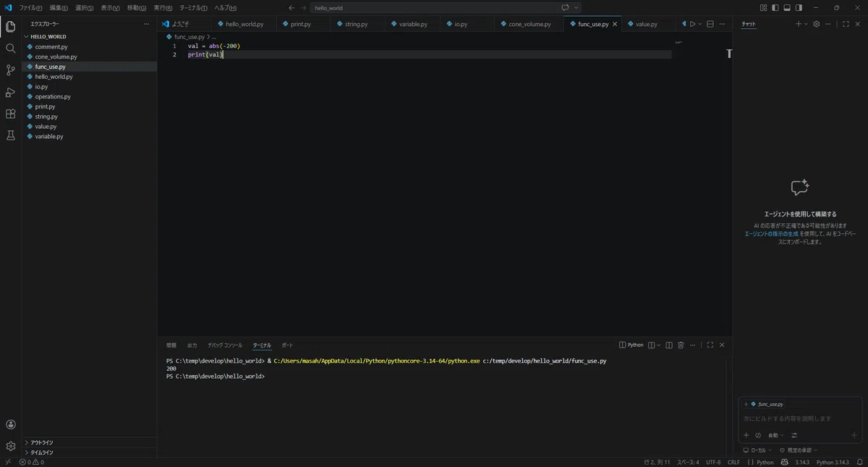Click the customize layout icon
Viewport: 868px width, 467px height.
(764, 8)
